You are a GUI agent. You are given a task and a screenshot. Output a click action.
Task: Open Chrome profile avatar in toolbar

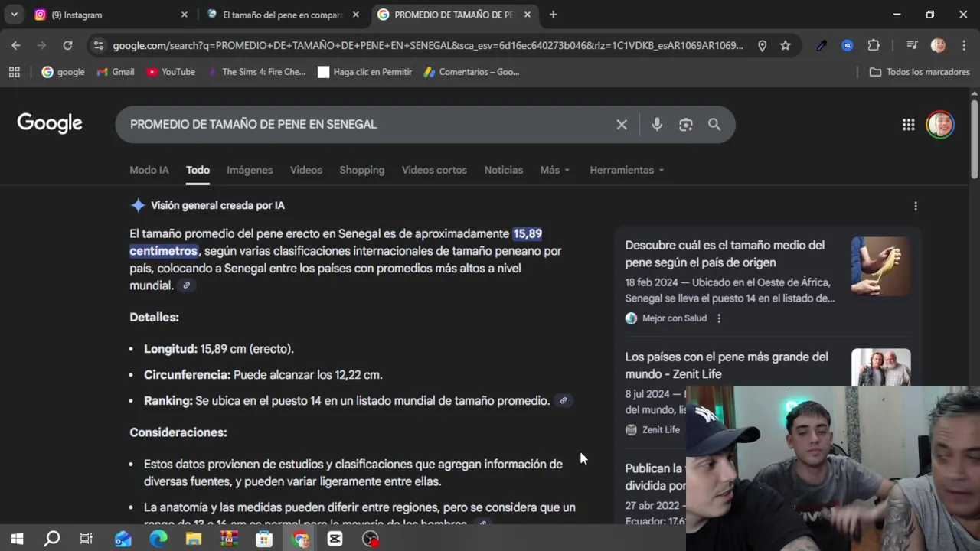tap(938, 45)
